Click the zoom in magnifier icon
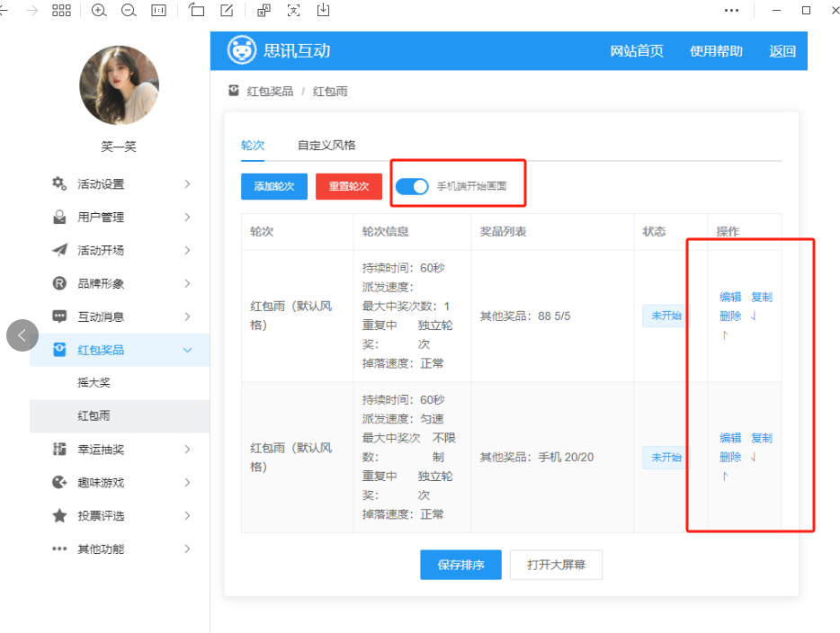The width and height of the screenshot is (840, 633). 99,11
